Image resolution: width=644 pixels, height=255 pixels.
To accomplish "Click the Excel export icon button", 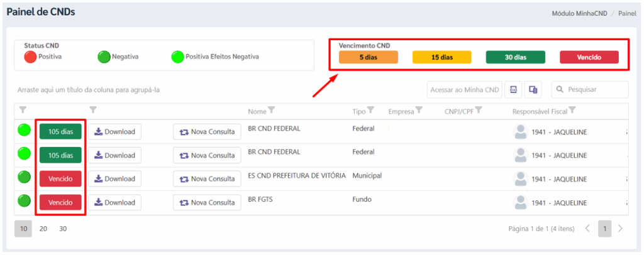I will click(514, 90).
